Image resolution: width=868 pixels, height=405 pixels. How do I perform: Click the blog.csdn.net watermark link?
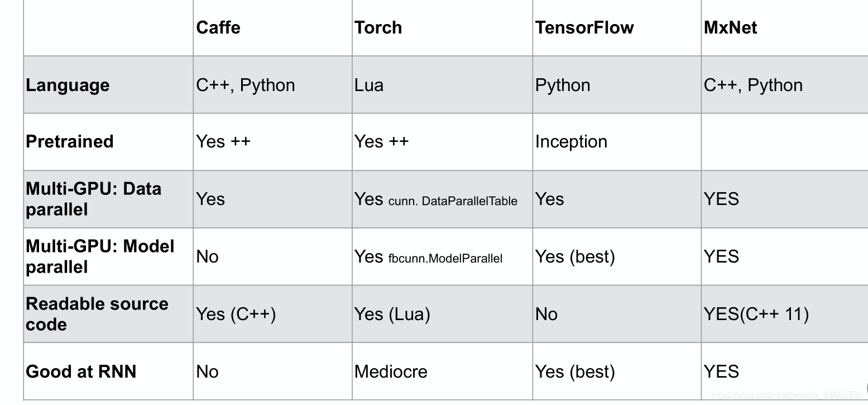tap(787, 395)
